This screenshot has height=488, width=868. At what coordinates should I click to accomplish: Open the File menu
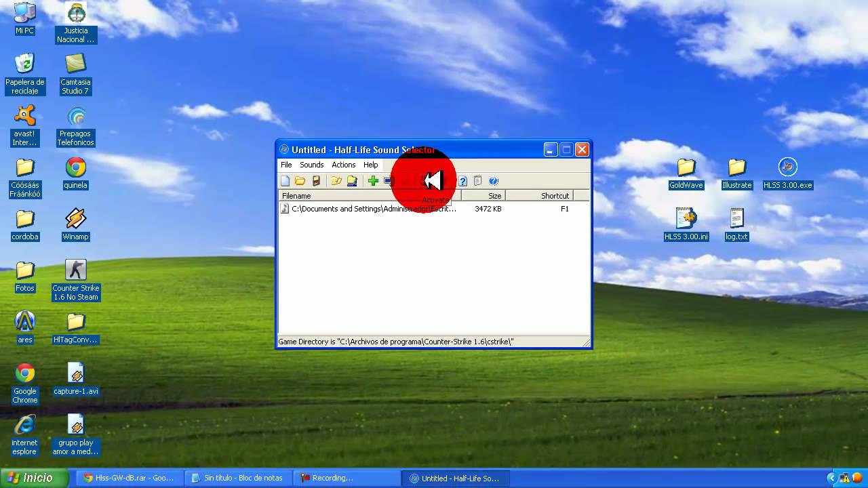tap(286, 165)
